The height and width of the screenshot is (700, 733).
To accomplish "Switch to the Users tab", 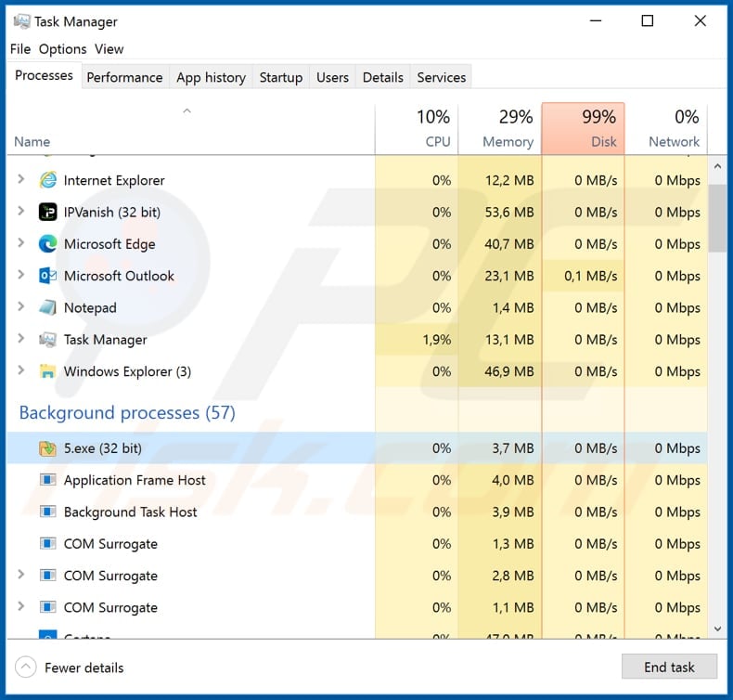I will point(332,77).
